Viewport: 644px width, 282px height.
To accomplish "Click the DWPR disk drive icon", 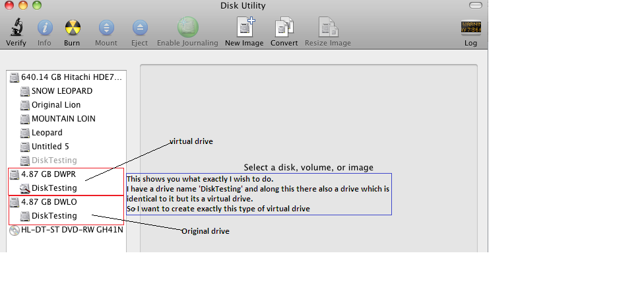I will pos(15,175).
